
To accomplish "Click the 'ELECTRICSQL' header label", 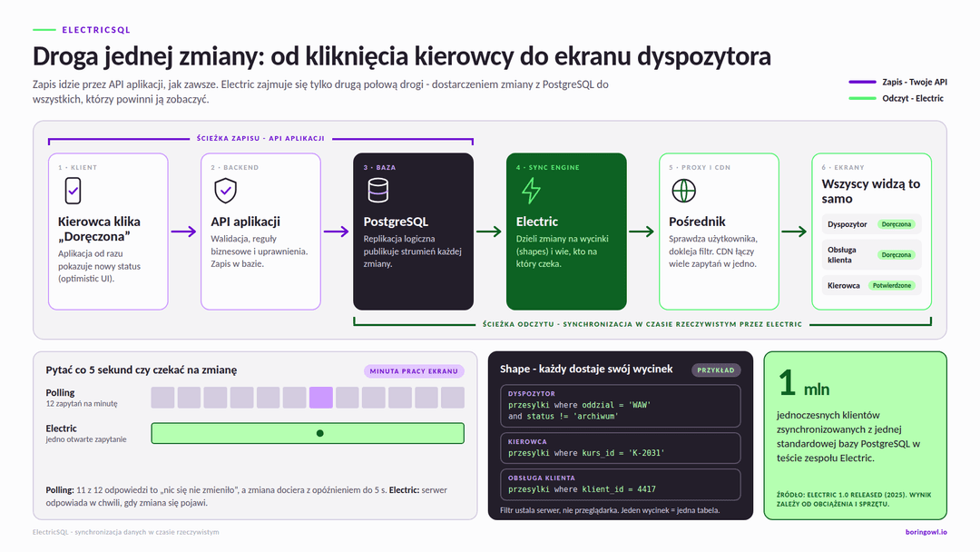I will [96, 30].
